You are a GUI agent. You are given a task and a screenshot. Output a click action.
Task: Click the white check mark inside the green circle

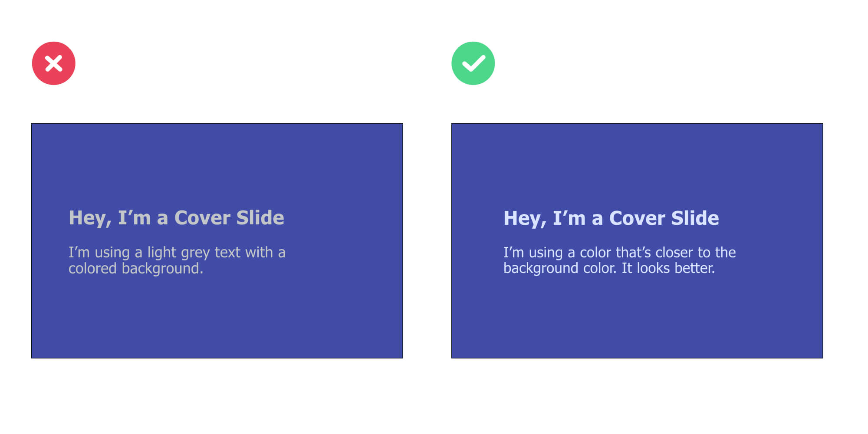click(x=473, y=63)
